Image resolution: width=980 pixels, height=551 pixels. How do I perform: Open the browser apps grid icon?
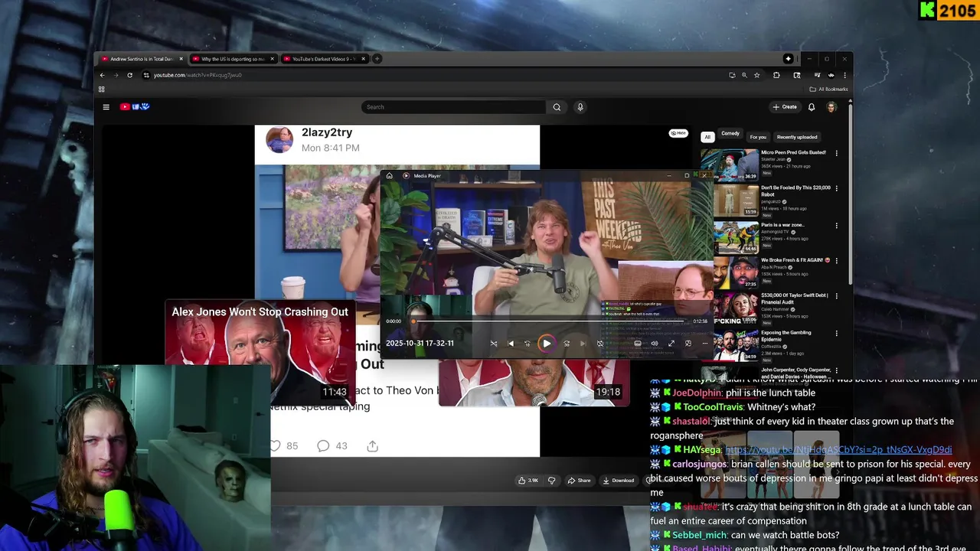click(101, 89)
